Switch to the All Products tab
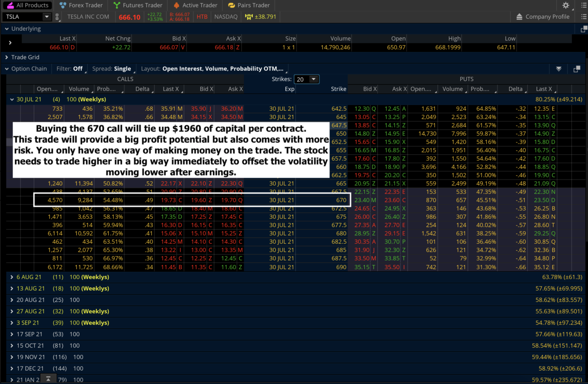Image resolution: width=588 pixels, height=384 pixels. [x=27, y=6]
